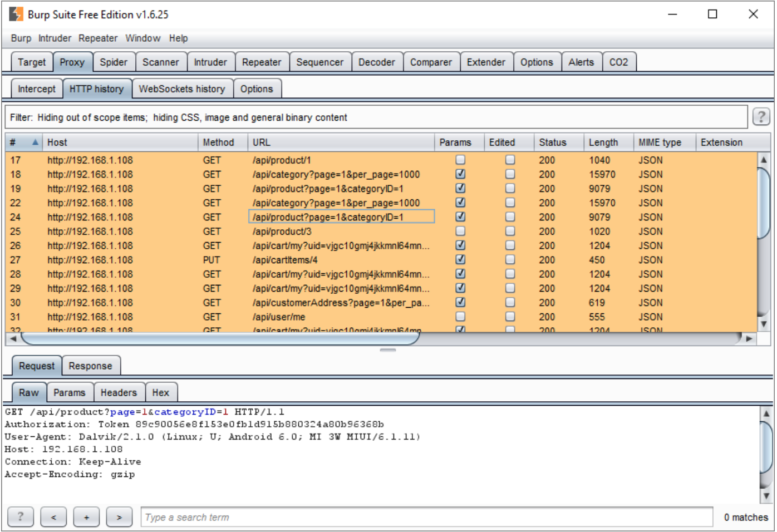Sort by the Length column header

tap(608, 142)
